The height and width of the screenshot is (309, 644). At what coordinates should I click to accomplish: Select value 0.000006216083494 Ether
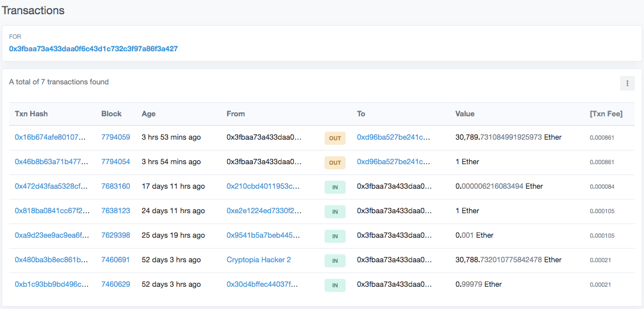tap(499, 186)
